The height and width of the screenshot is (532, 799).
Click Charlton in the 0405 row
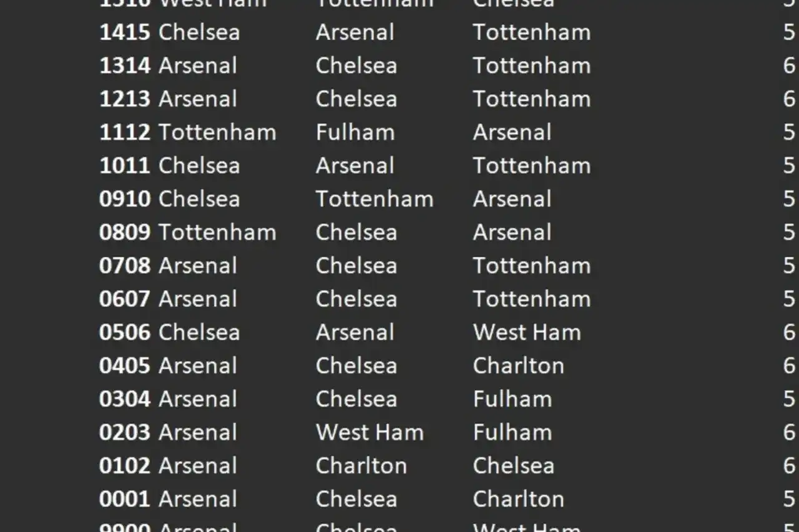click(x=518, y=365)
